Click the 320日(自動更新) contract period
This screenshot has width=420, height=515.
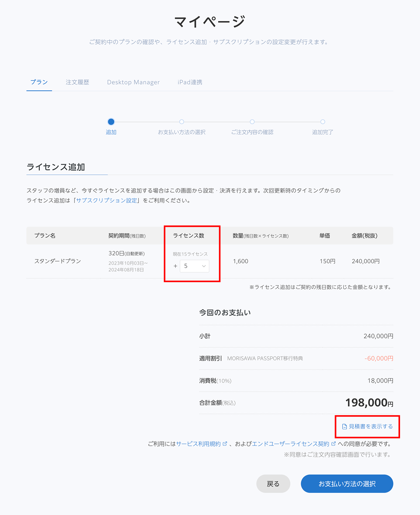[x=126, y=253]
